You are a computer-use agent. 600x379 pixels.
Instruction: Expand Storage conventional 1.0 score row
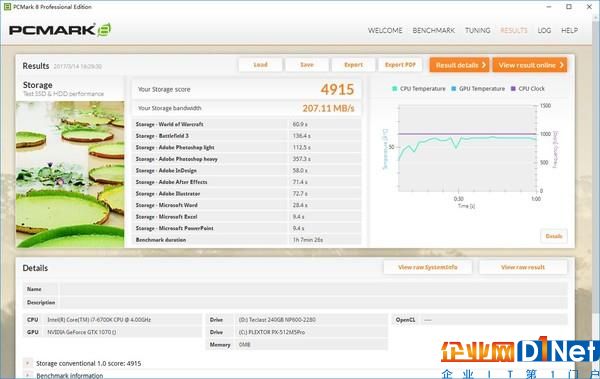point(28,363)
